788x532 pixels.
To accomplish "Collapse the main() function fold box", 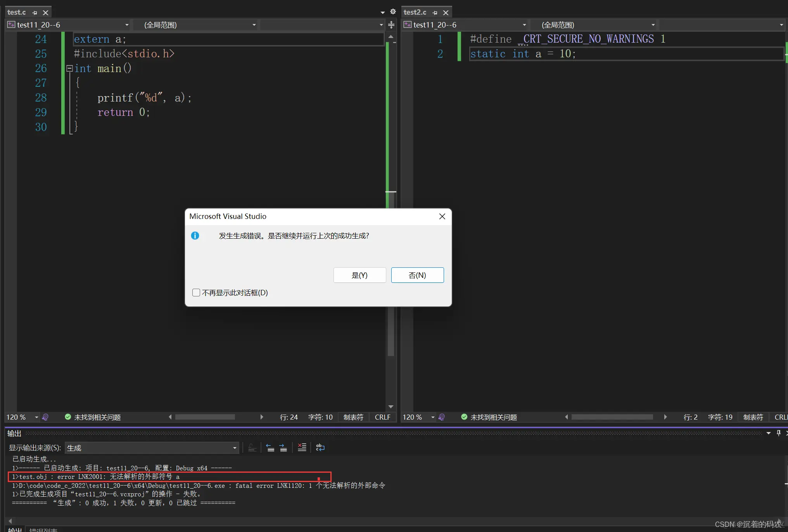I will click(69, 69).
